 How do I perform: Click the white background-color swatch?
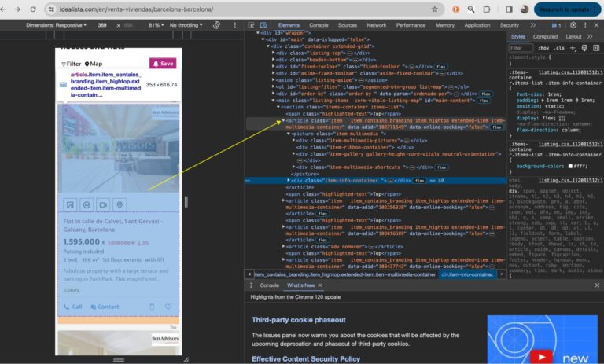(570, 167)
